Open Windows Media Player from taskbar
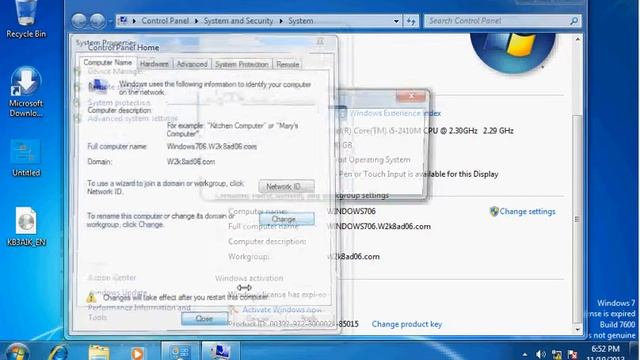 [138, 353]
